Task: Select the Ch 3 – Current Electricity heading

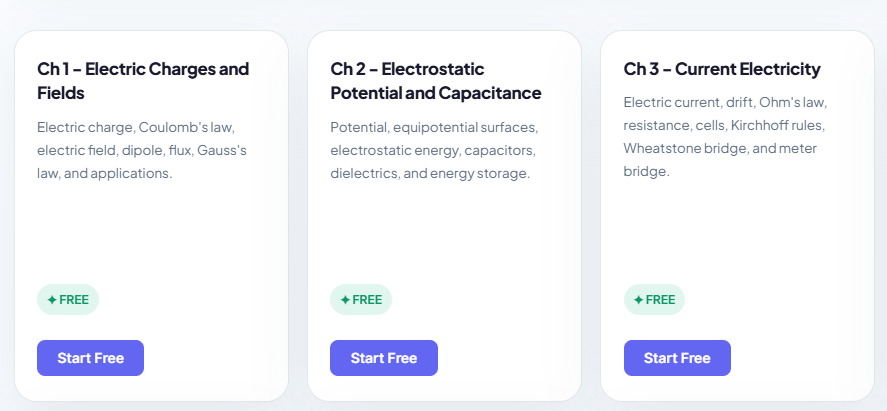Action: click(721, 69)
